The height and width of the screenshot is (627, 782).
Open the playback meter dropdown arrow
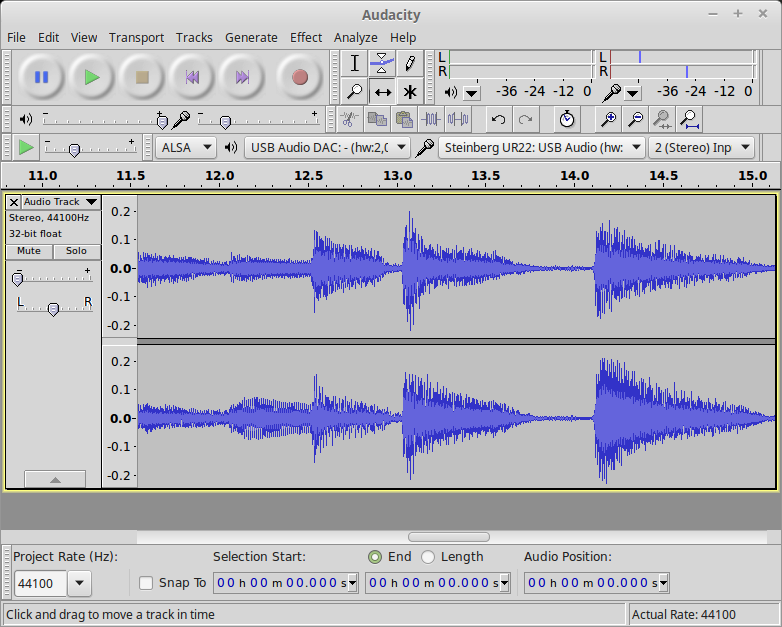pyautogui.click(x=471, y=93)
